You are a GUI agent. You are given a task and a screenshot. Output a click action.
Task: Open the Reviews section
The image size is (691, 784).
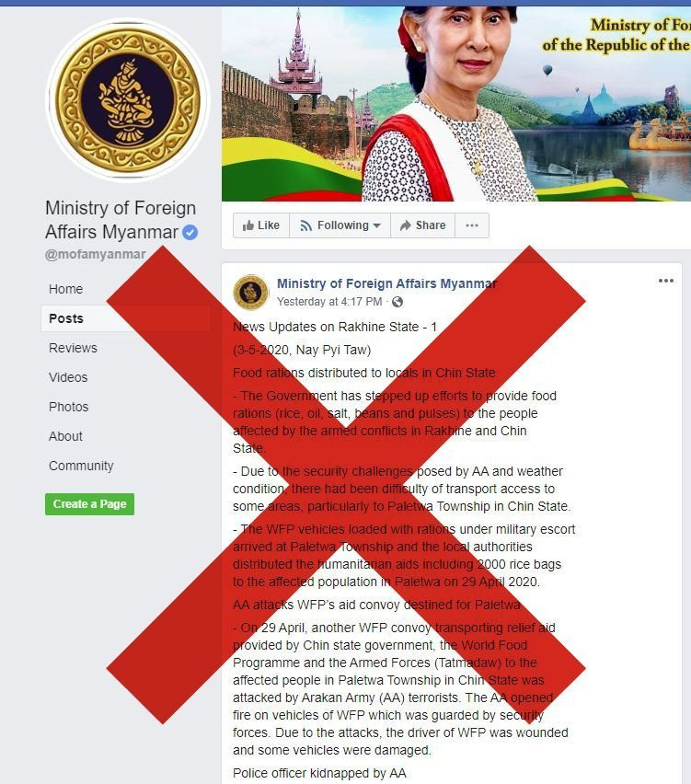73,348
